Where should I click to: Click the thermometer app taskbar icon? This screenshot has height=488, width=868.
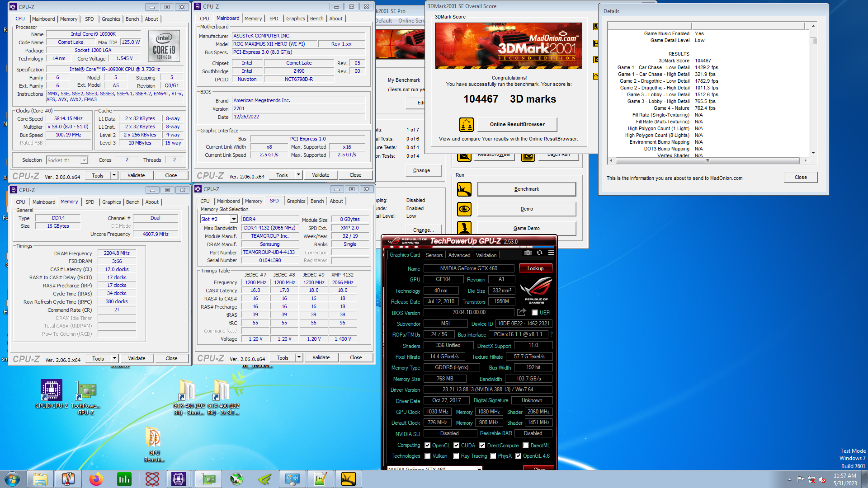point(68,479)
